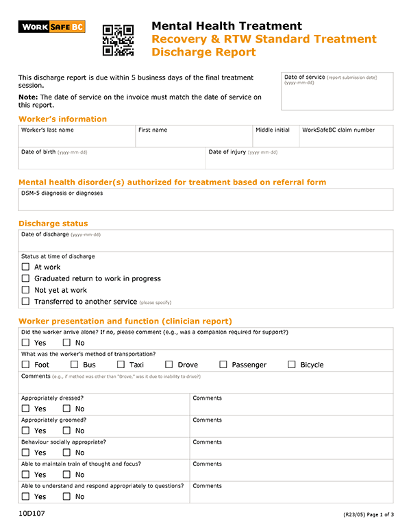Select the Taxi transportation checkbox
This screenshot has width=411, height=532.
(121, 365)
